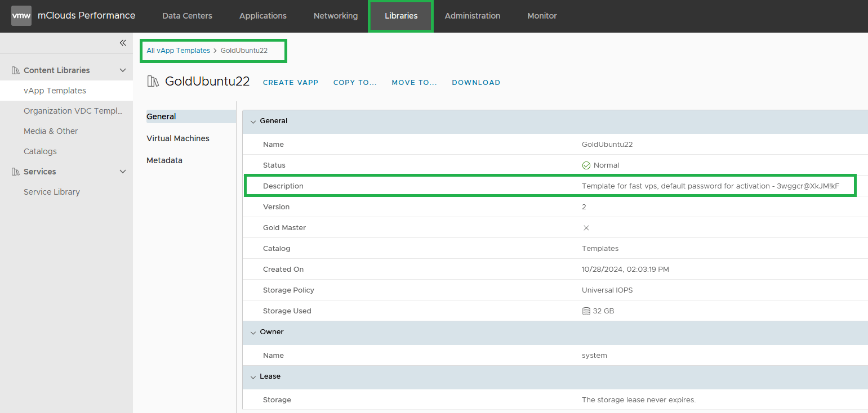The width and height of the screenshot is (868, 413).
Task: Click the green Normal status checkmark icon
Action: (x=586, y=165)
